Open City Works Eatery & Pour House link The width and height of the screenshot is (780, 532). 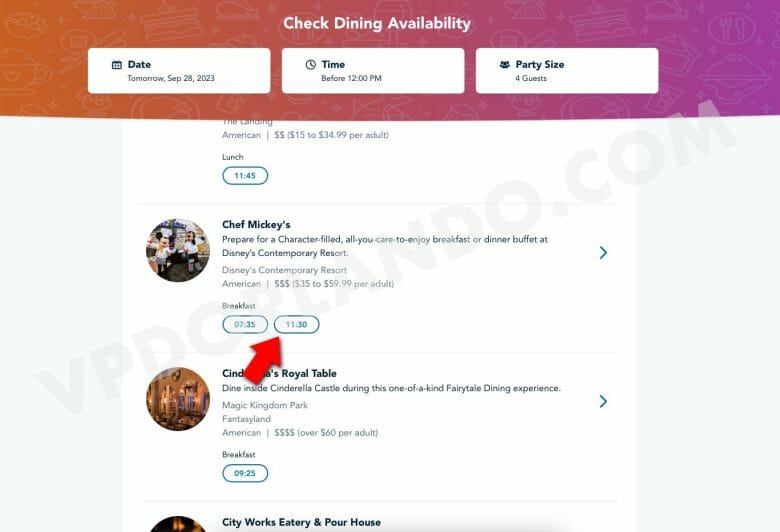301,522
